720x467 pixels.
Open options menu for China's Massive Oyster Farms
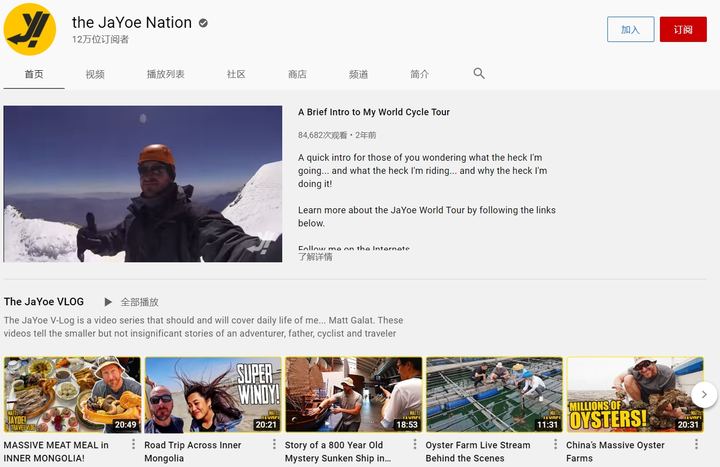coord(696,444)
